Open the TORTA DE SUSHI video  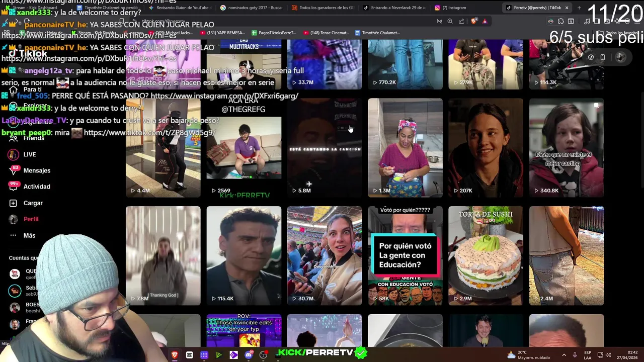coord(486,255)
